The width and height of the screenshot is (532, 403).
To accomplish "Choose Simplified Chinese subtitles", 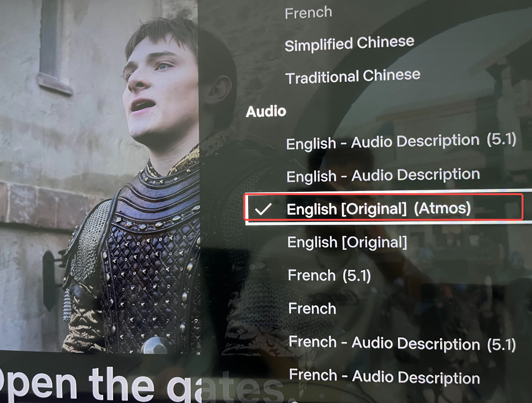I will pos(349,43).
